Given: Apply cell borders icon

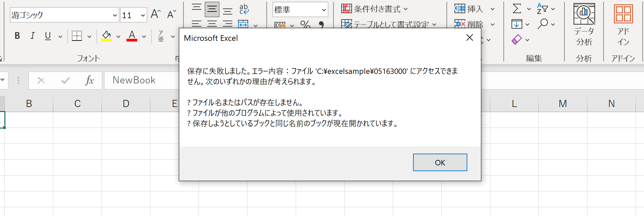Looking at the screenshot, I should [77, 36].
